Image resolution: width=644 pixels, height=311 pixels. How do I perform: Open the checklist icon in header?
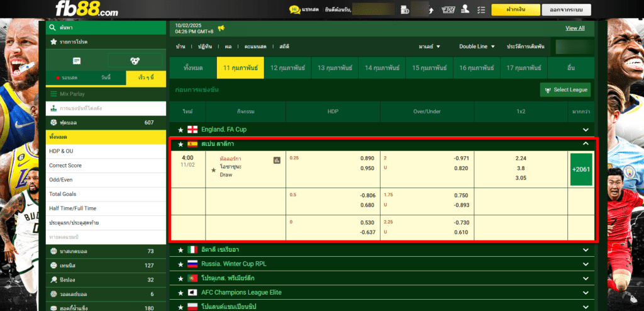coord(481,10)
